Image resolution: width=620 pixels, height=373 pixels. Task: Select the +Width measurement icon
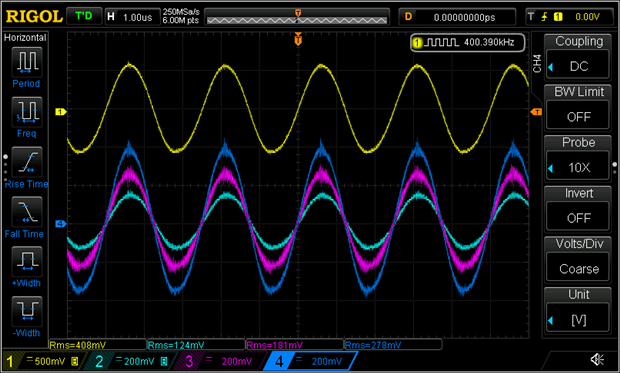[x=27, y=261]
